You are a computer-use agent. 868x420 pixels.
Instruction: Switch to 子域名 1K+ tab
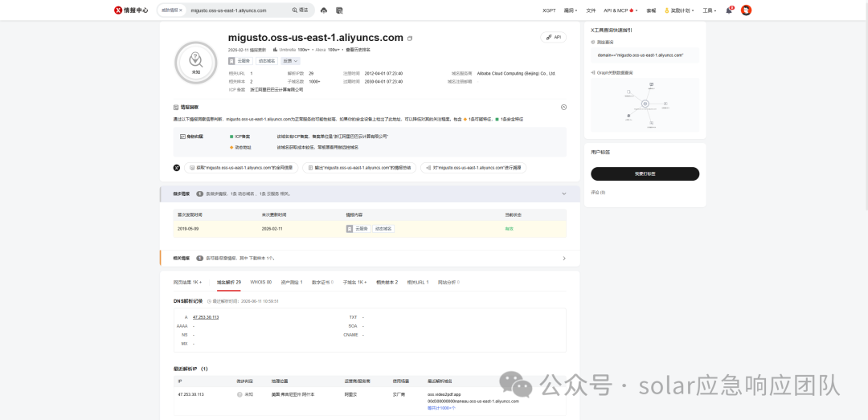click(x=355, y=282)
